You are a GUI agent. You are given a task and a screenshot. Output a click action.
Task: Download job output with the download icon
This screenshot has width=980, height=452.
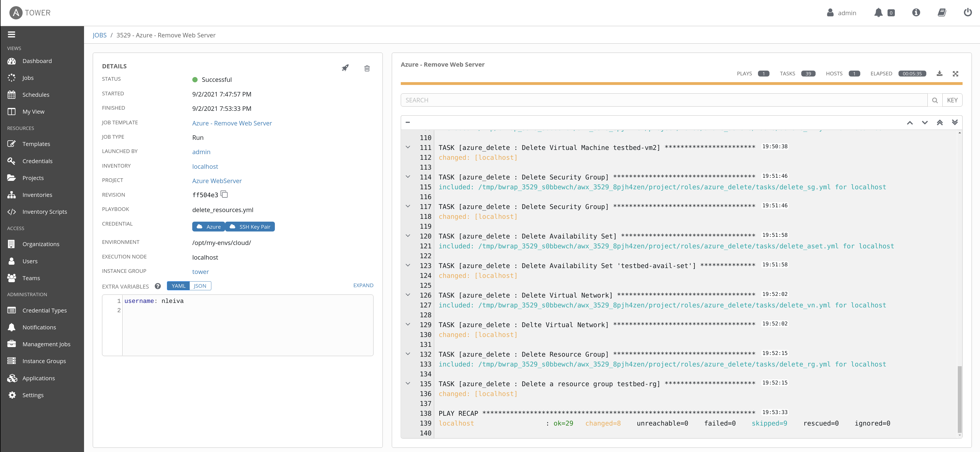[939, 73]
